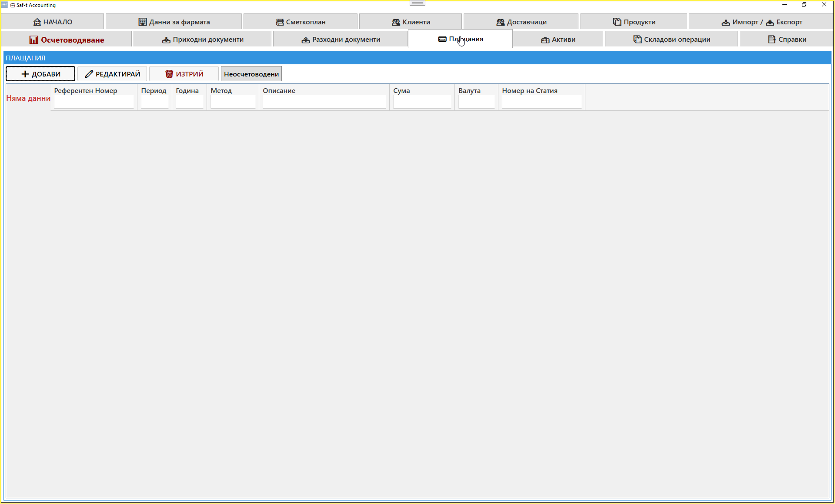The height and width of the screenshot is (504, 835).
Task: Choose the ИЗТРИЙ button label
Action: (190, 74)
